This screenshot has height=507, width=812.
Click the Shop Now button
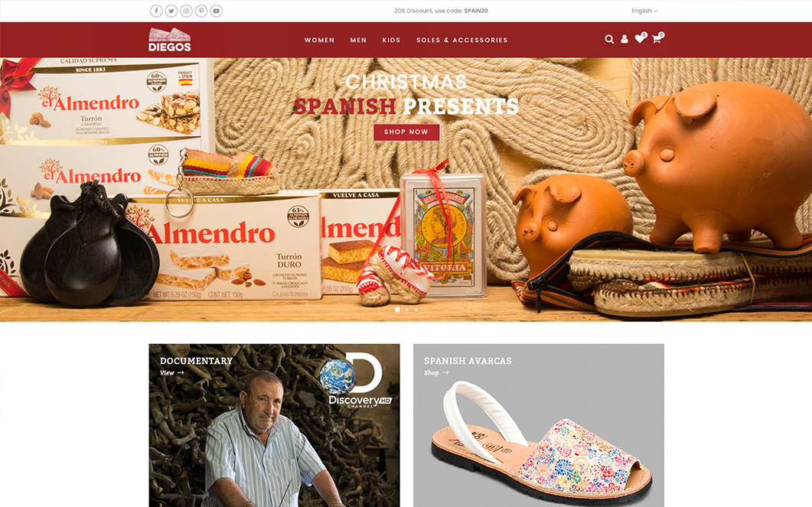406,132
